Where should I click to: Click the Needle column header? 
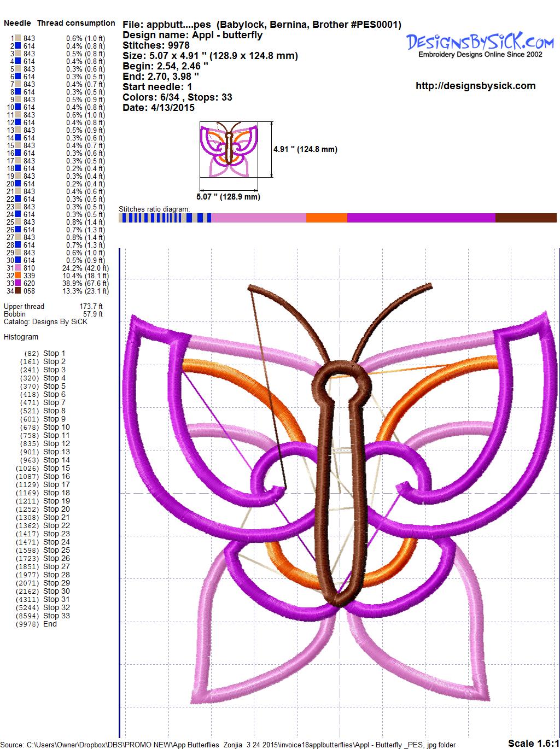(x=17, y=23)
